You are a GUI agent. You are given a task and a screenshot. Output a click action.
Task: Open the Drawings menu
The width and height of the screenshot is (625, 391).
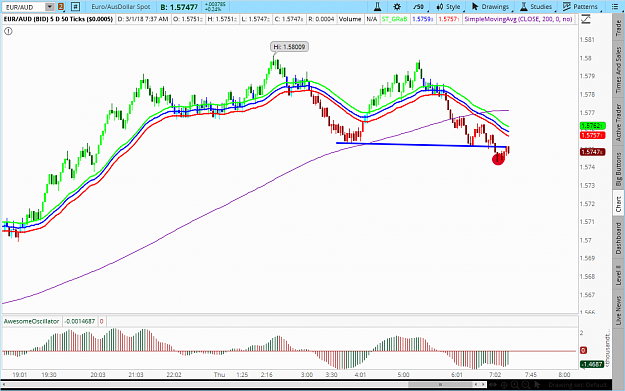click(491, 7)
